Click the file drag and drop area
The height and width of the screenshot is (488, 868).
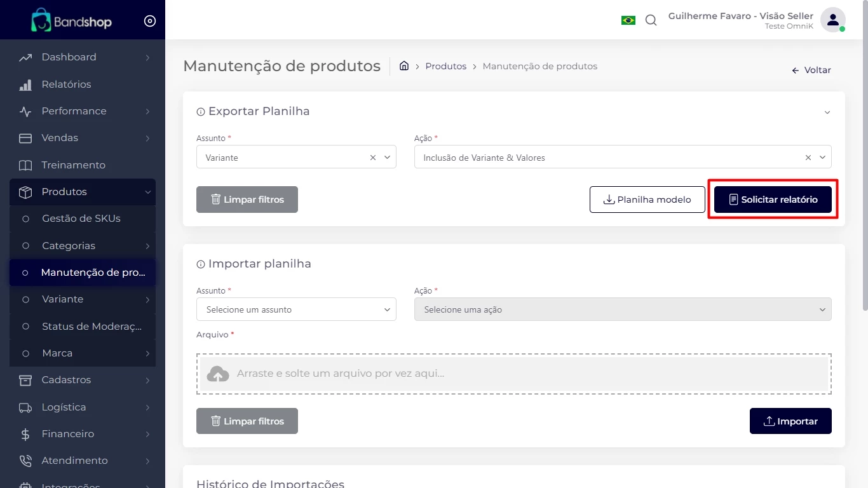point(513,374)
